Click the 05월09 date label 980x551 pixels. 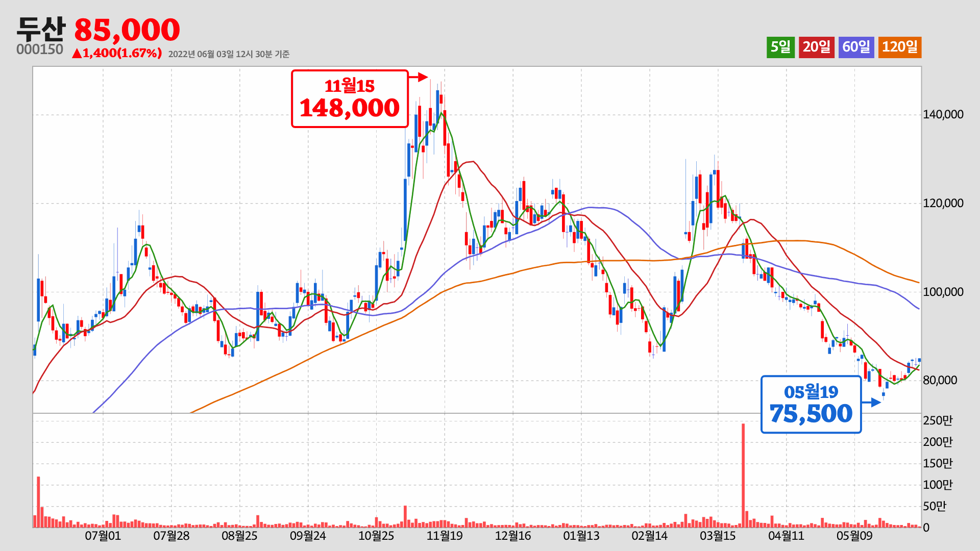854,536
